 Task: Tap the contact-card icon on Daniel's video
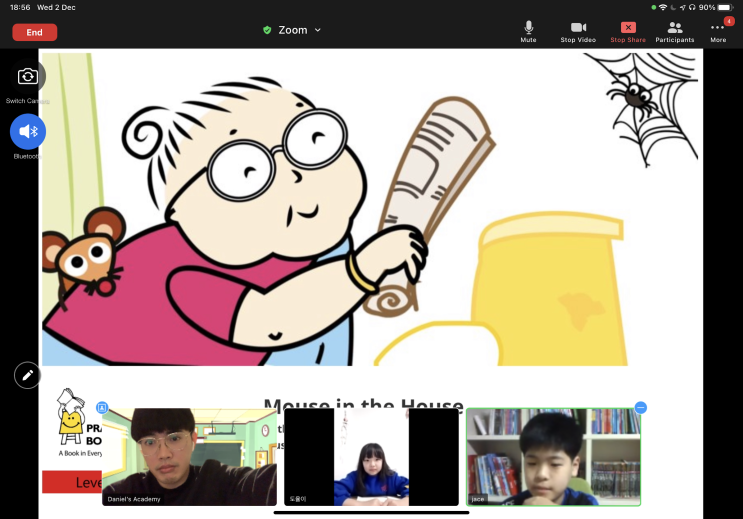point(102,407)
